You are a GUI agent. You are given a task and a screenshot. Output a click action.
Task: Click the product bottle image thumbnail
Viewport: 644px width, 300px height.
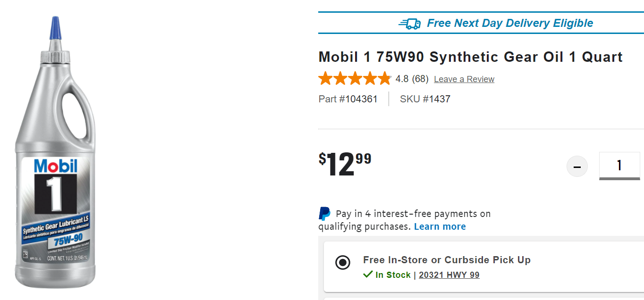[55, 152]
